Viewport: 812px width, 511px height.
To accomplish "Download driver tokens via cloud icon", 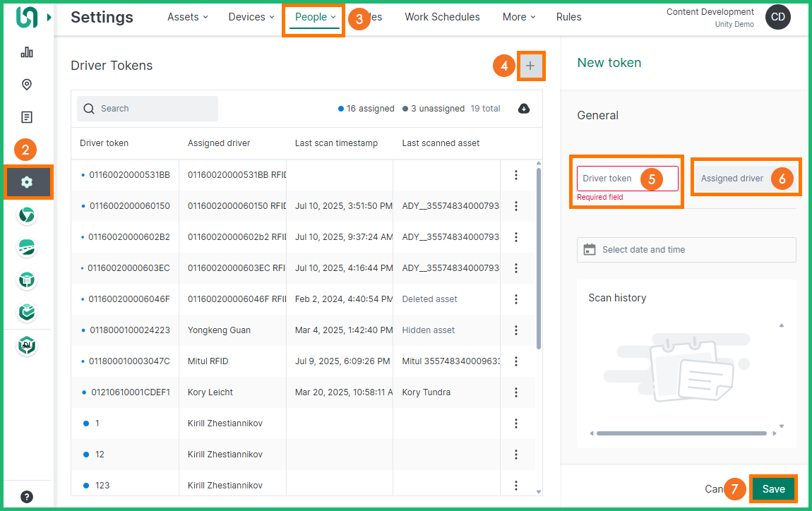I will pyautogui.click(x=524, y=109).
